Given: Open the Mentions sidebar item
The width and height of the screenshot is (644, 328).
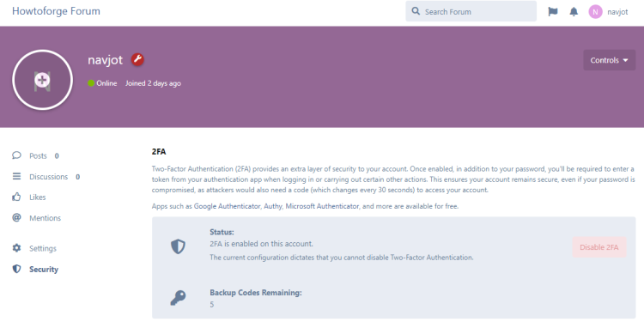Looking at the screenshot, I should pyautogui.click(x=37, y=218).
